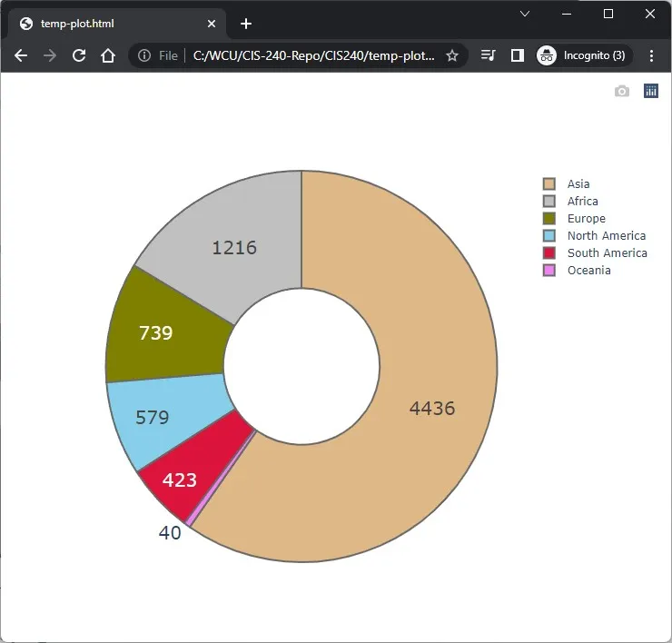View site information icon in address bar
672x643 pixels.
click(144, 55)
